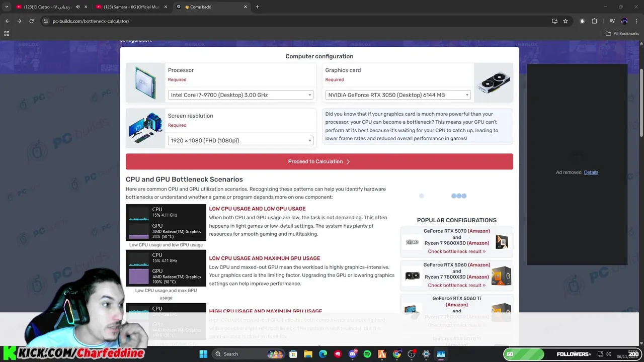644x362 pixels.
Task: Open the Chrome three-dot menu
Action: (637, 21)
